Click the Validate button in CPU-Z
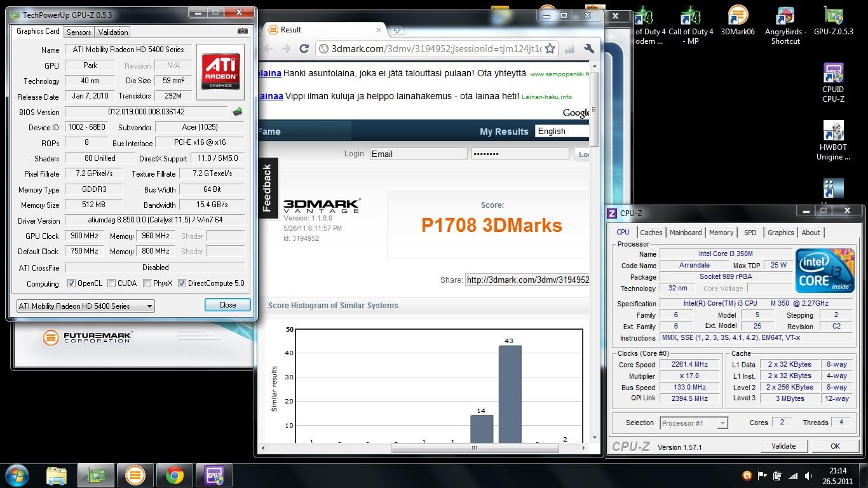The width and height of the screenshot is (868, 488). coord(783,446)
